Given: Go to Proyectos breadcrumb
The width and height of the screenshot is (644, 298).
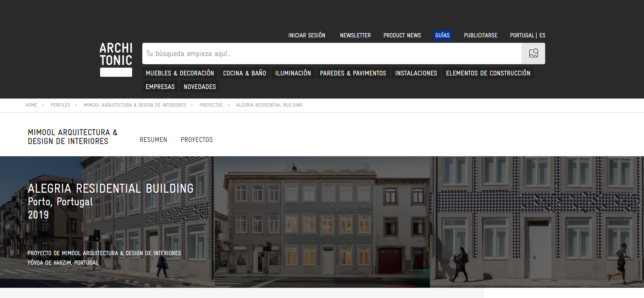Looking at the screenshot, I should 211,105.
